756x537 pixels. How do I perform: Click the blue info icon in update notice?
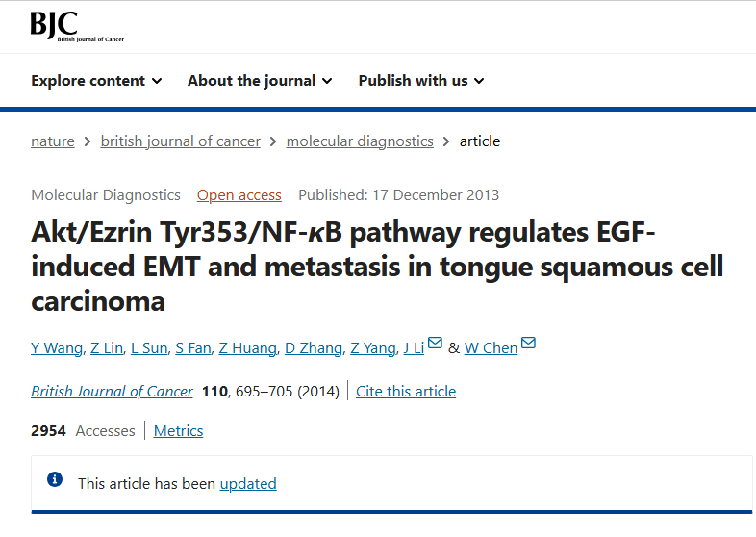(55, 479)
